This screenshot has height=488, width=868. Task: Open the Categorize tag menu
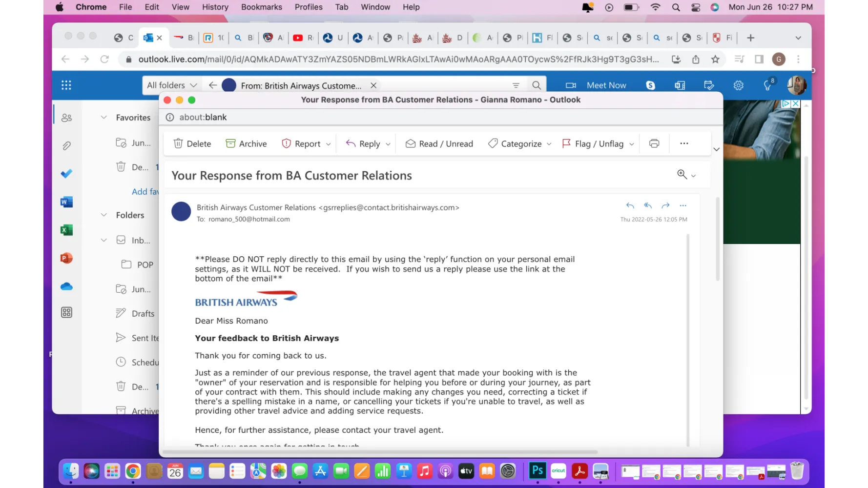pos(520,143)
